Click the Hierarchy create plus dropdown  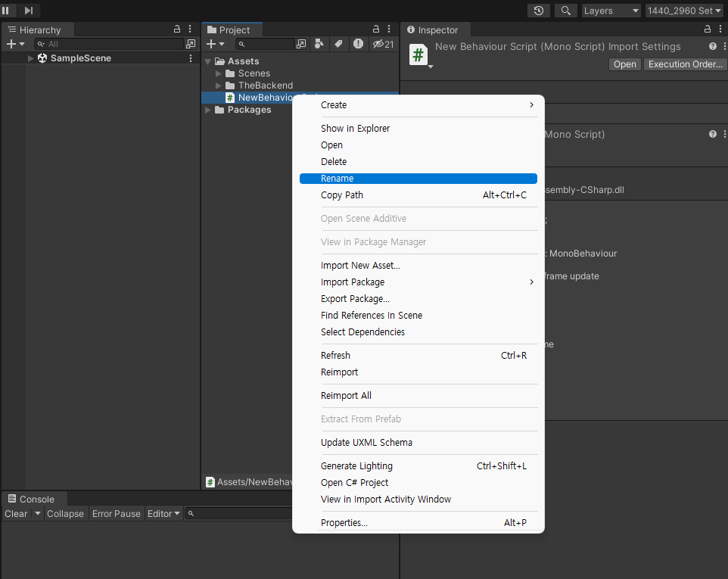(x=15, y=44)
